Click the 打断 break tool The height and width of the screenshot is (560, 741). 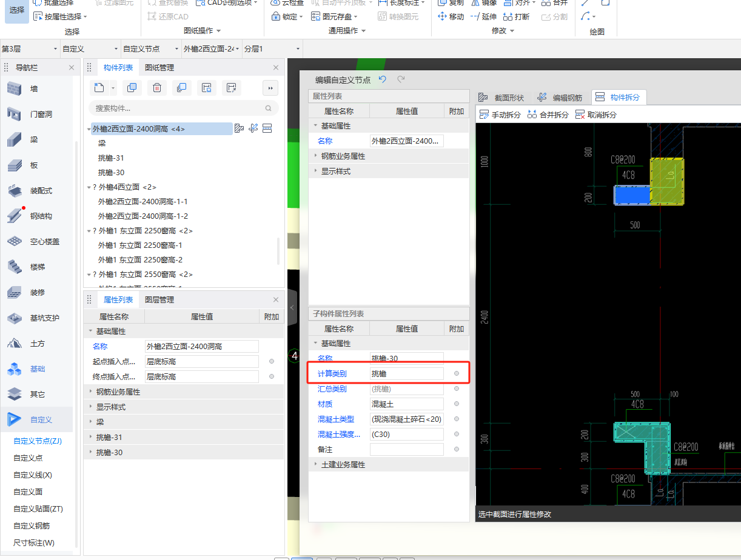516,16
